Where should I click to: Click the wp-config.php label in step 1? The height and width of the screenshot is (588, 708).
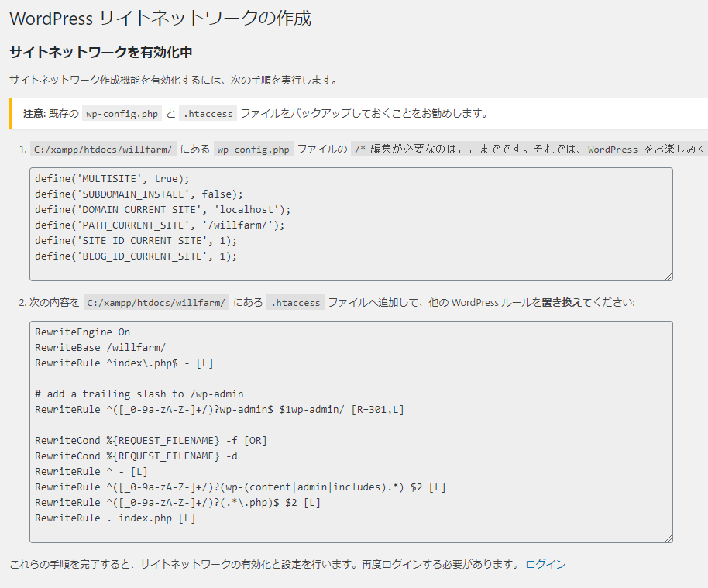[253, 150]
